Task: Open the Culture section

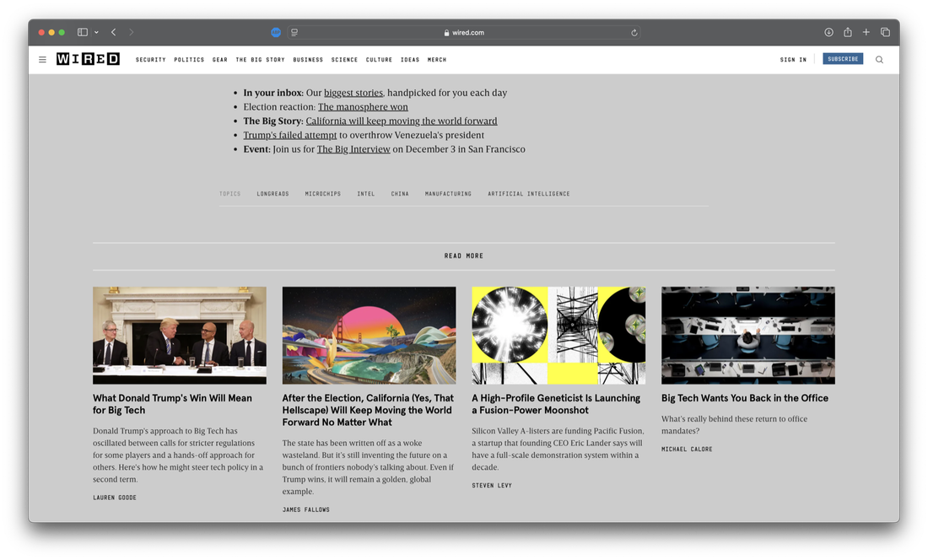Action: pos(380,60)
